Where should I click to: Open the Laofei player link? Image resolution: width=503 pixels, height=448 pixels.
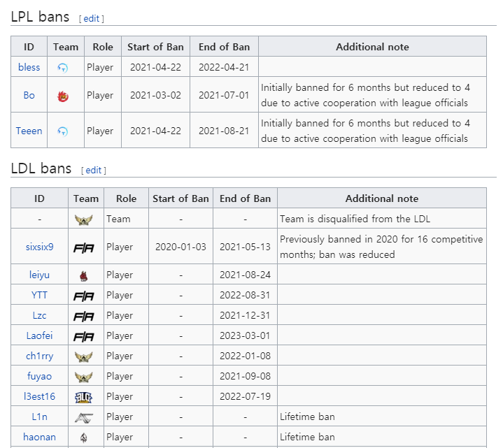[39, 335]
